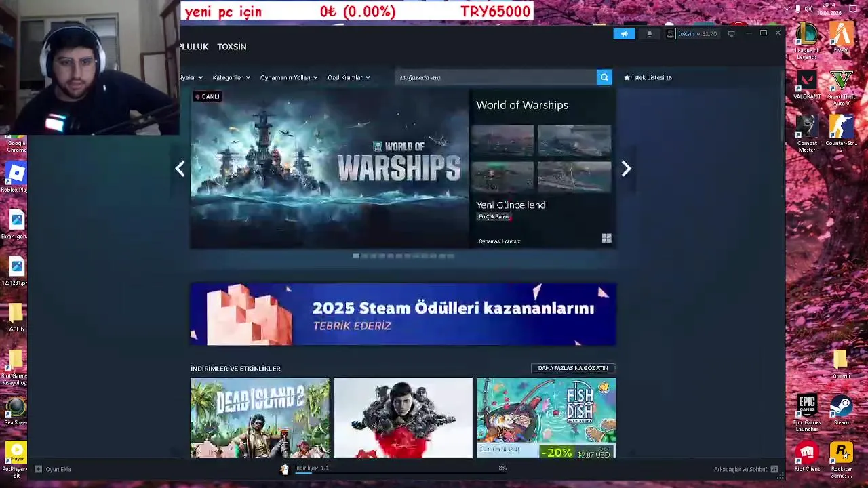The image size is (868, 488).
Task: Open 2025 Steam Ödülleri banner
Action: coord(403,314)
